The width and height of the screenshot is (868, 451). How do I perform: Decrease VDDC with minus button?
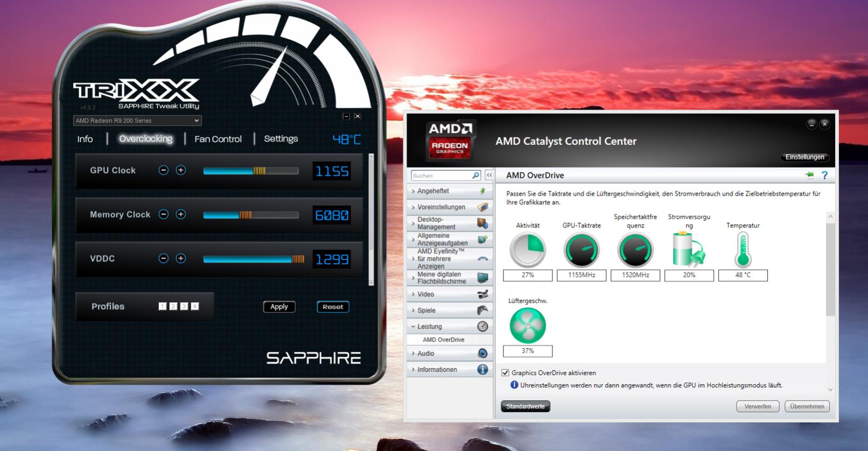coord(164,259)
